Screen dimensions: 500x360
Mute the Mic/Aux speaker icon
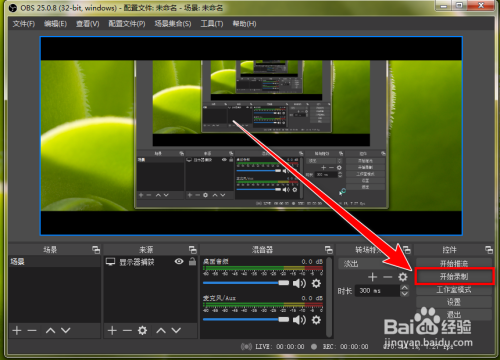coord(299,320)
